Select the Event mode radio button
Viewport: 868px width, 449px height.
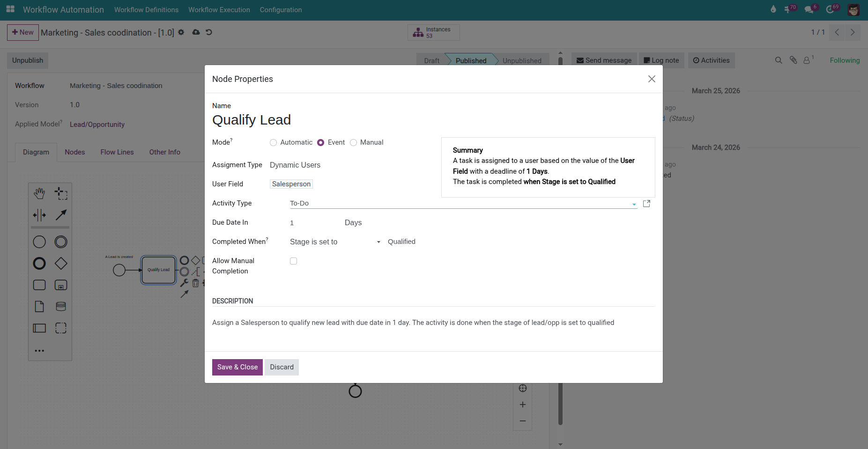point(320,142)
